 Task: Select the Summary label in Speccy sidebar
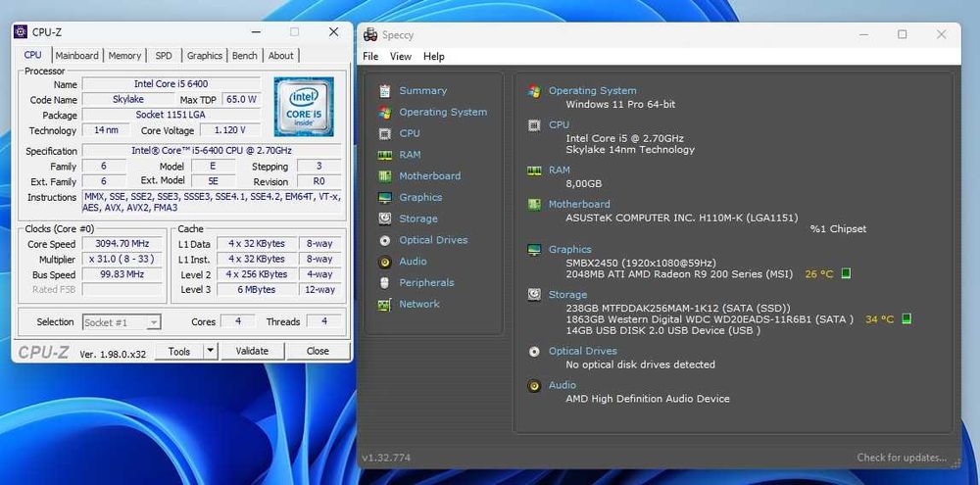(x=423, y=90)
